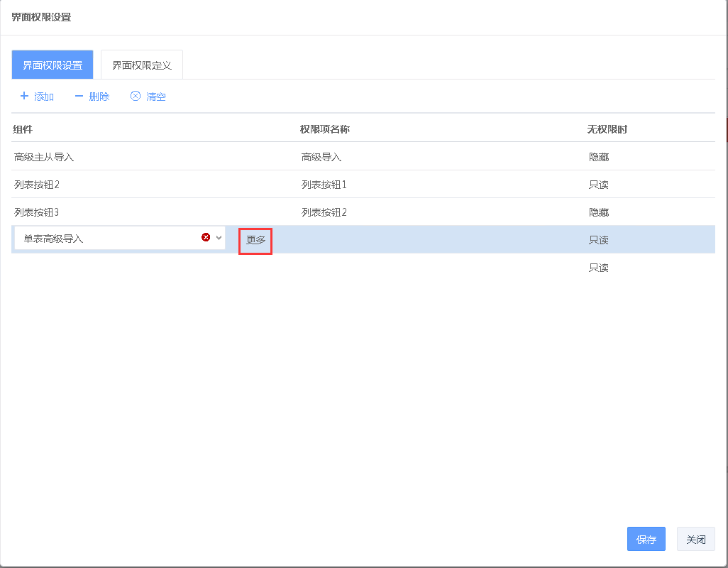Screen dimensions: 728x568
Task: Select the 列表按钮3 component cell
Action: [x=37, y=212]
